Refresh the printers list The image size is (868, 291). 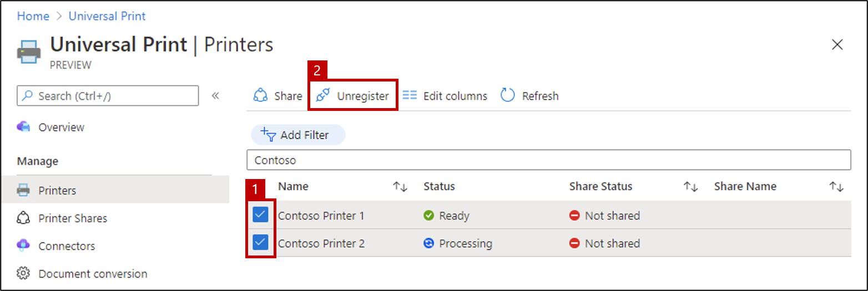coord(529,96)
